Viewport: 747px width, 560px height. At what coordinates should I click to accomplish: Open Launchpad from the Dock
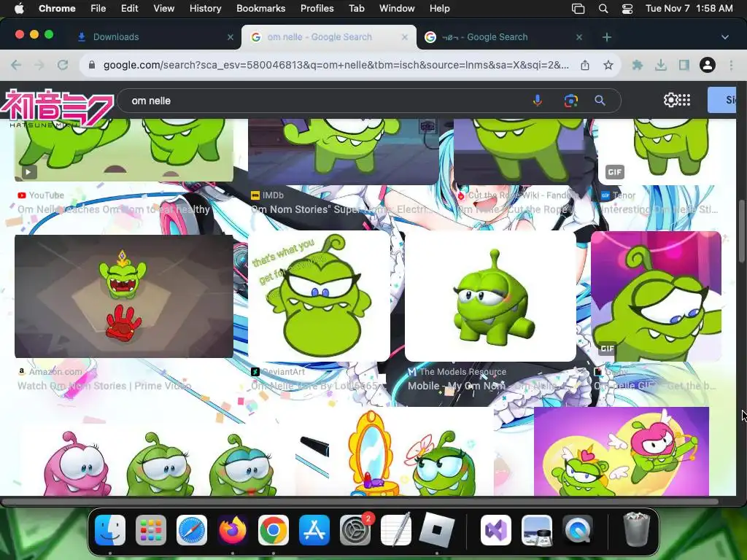151,530
